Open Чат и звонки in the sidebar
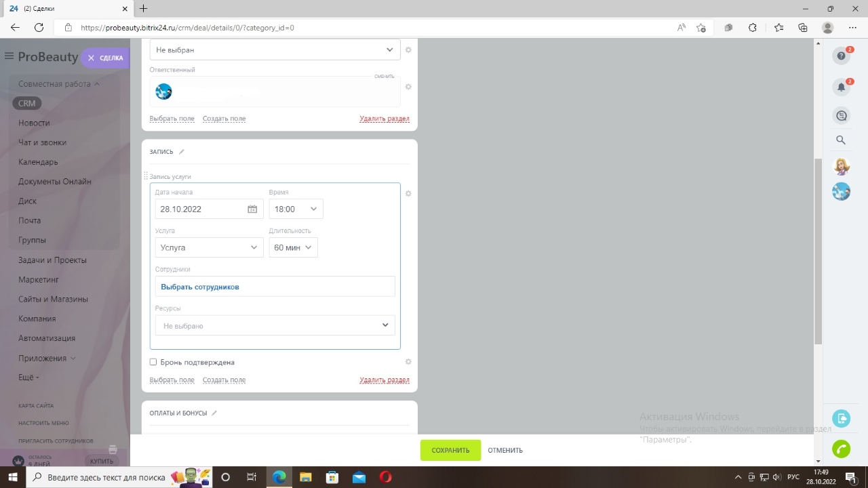This screenshot has height=488, width=868. (42, 142)
